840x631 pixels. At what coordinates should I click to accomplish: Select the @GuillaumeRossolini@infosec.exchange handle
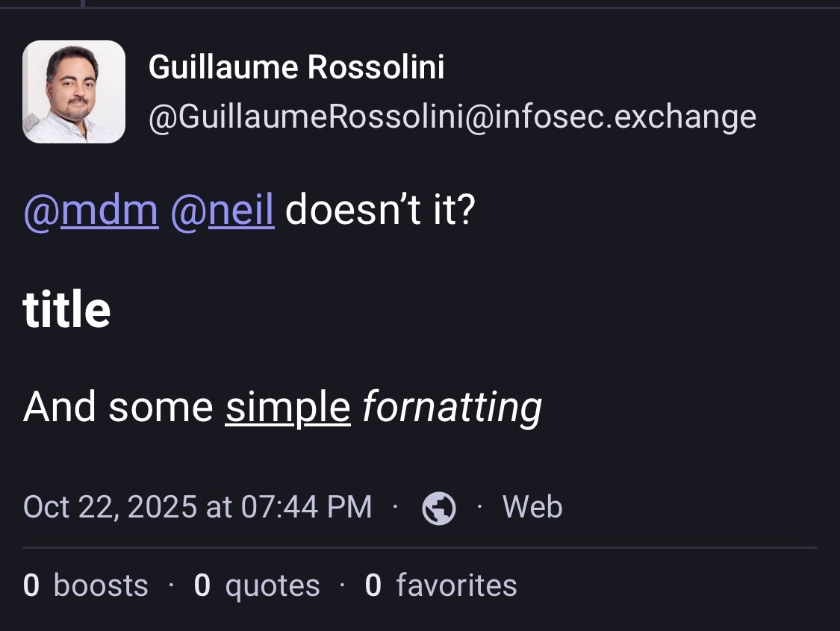(x=452, y=116)
